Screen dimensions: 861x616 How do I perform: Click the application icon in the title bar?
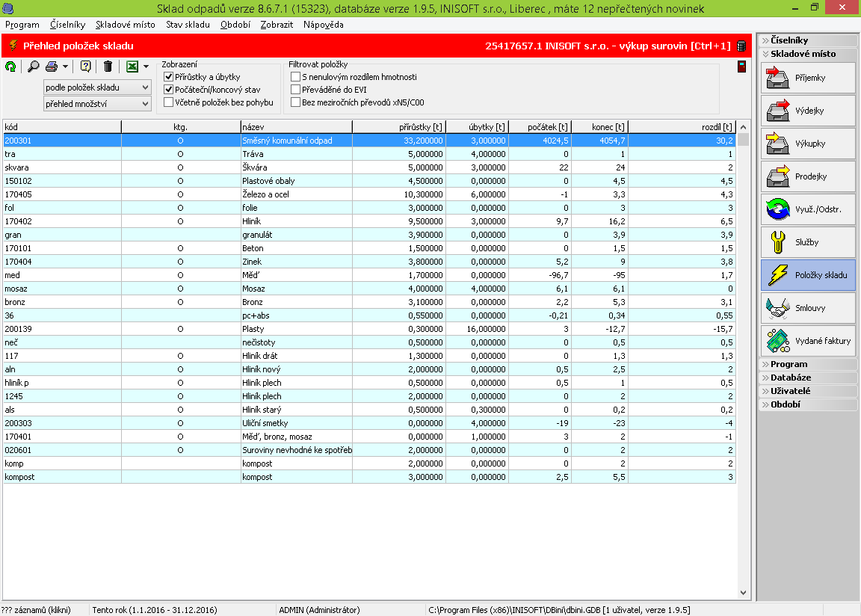tap(7, 8)
